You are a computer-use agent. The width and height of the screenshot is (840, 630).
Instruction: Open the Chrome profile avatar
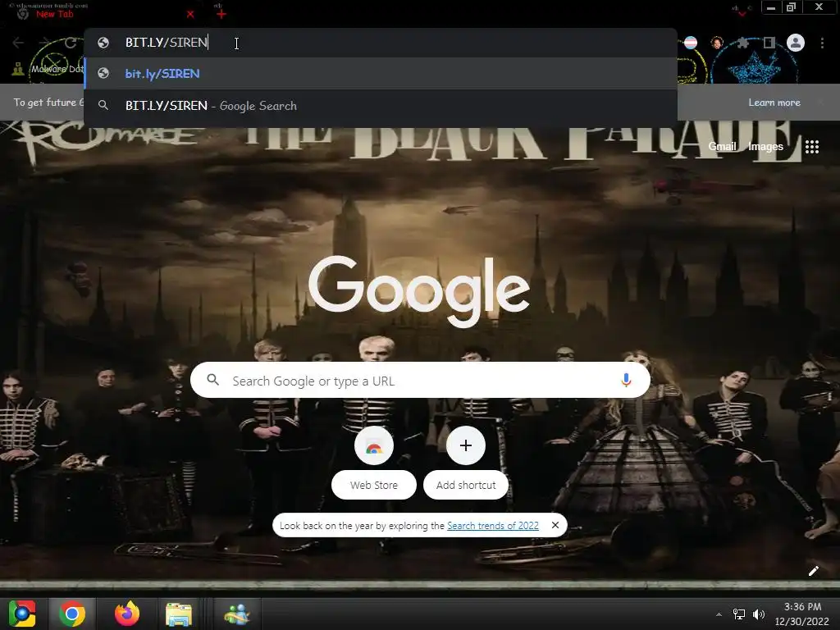pyautogui.click(x=796, y=43)
